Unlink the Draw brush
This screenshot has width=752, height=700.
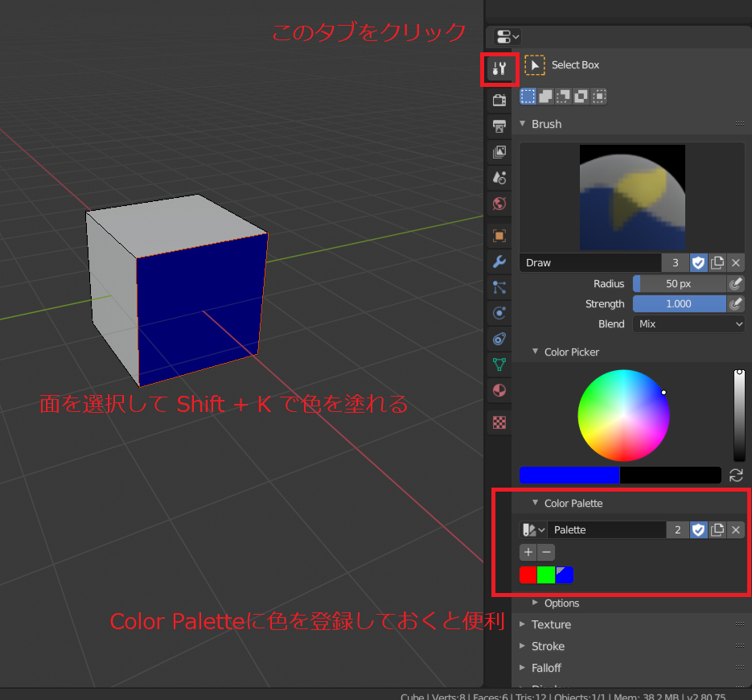(x=736, y=263)
